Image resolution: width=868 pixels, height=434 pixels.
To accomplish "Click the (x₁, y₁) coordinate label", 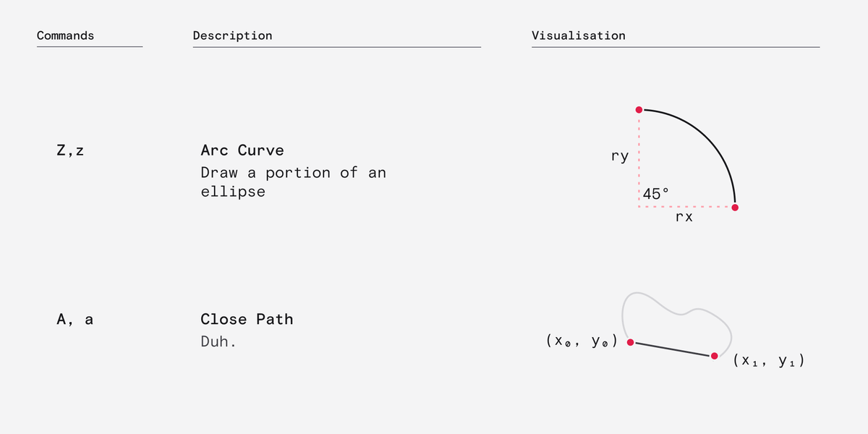I will click(768, 359).
